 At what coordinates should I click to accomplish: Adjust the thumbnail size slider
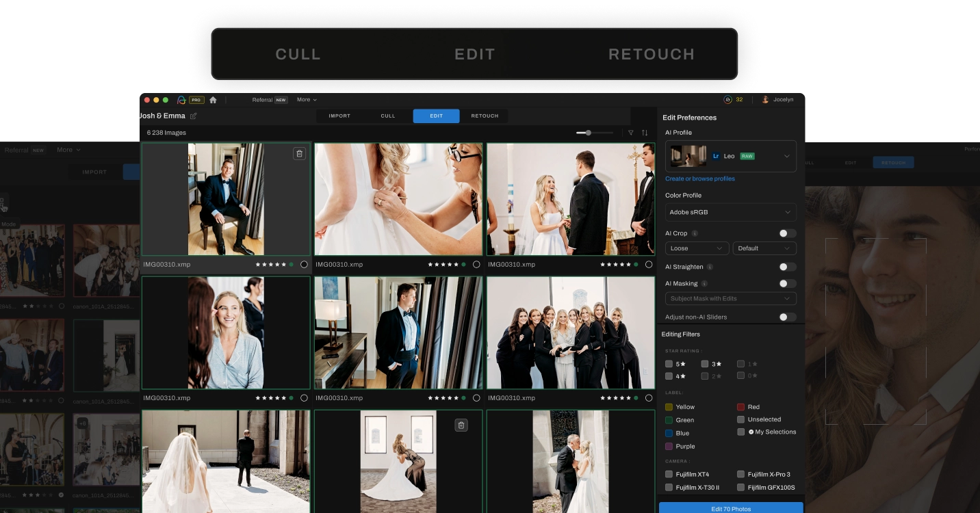pos(589,133)
